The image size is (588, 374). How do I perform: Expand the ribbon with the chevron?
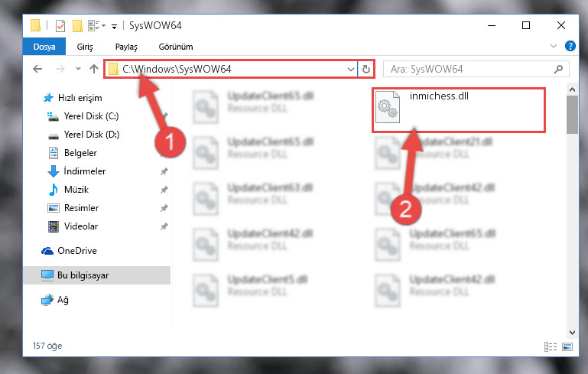553,46
